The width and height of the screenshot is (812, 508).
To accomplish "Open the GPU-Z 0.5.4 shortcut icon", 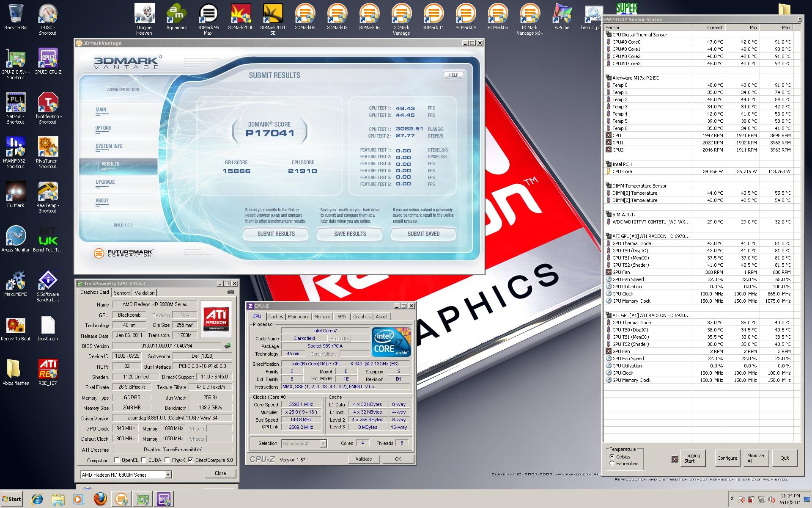I will click(x=16, y=64).
